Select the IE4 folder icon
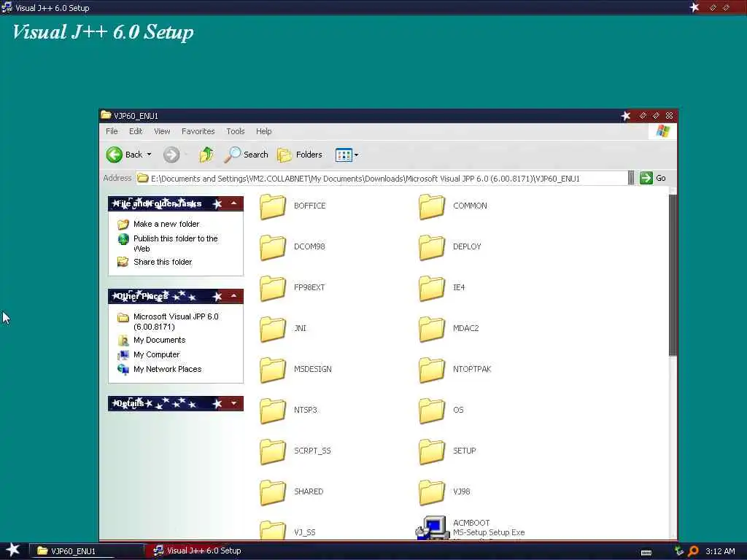 click(432, 289)
